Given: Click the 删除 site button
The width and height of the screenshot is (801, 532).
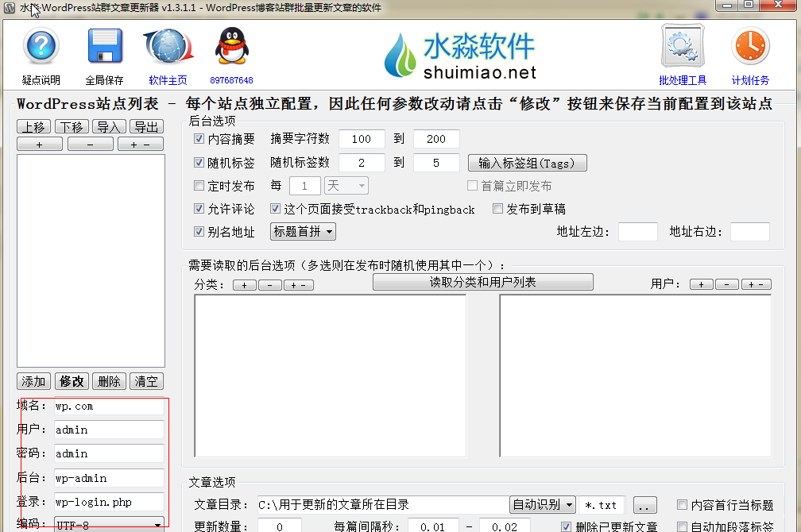Looking at the screenshot, I should point(110,381).
